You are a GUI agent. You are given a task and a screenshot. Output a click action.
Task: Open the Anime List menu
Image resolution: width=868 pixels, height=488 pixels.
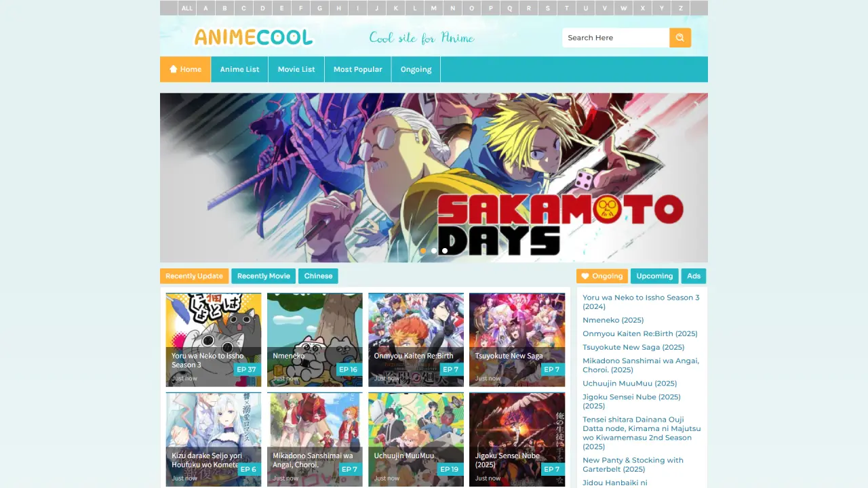pos(239,69)
